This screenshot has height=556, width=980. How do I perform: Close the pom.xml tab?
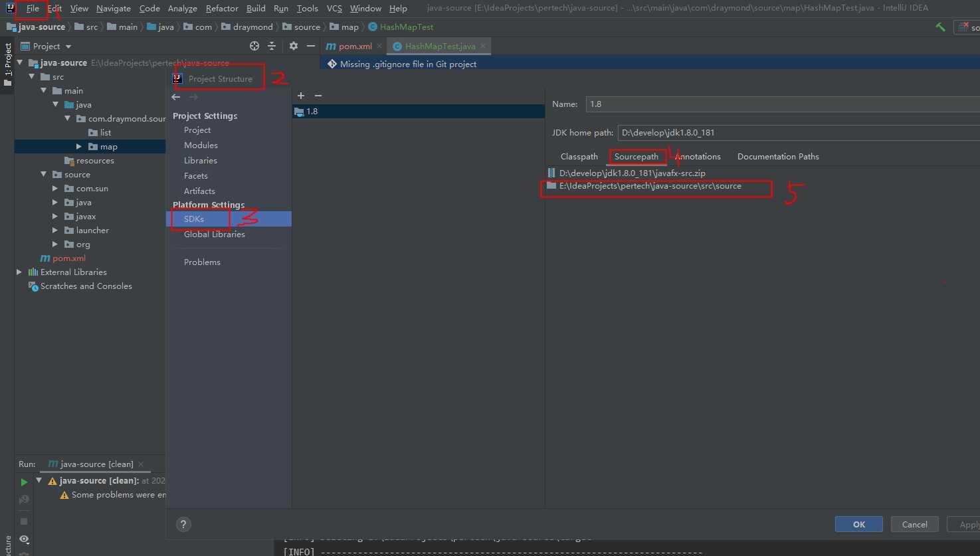point(379,46)
